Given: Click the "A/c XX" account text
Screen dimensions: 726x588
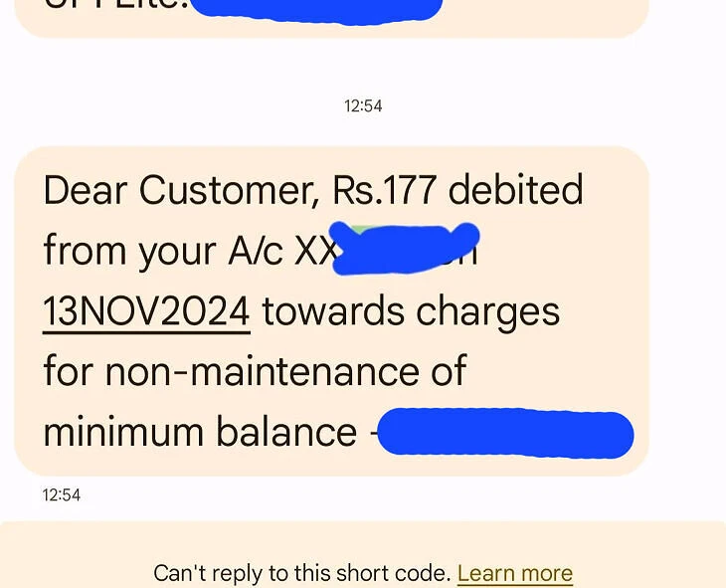Looking at the screenshot, I should (x=282, y=251).
